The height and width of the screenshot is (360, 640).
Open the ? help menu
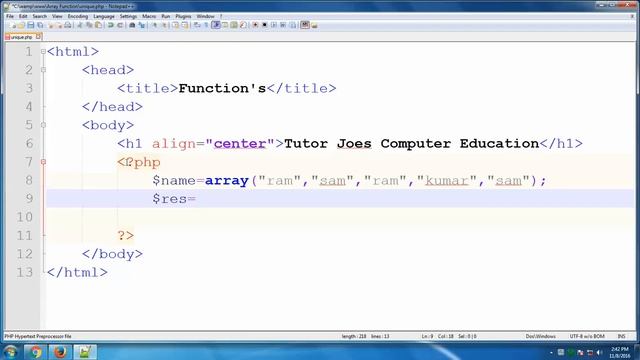[x=221, y=16]
